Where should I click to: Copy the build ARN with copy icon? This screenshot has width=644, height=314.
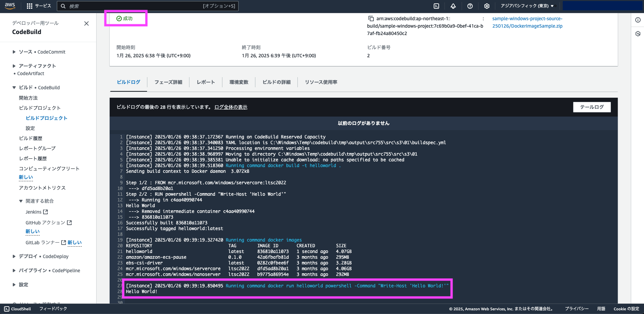[x=371, y=19]
